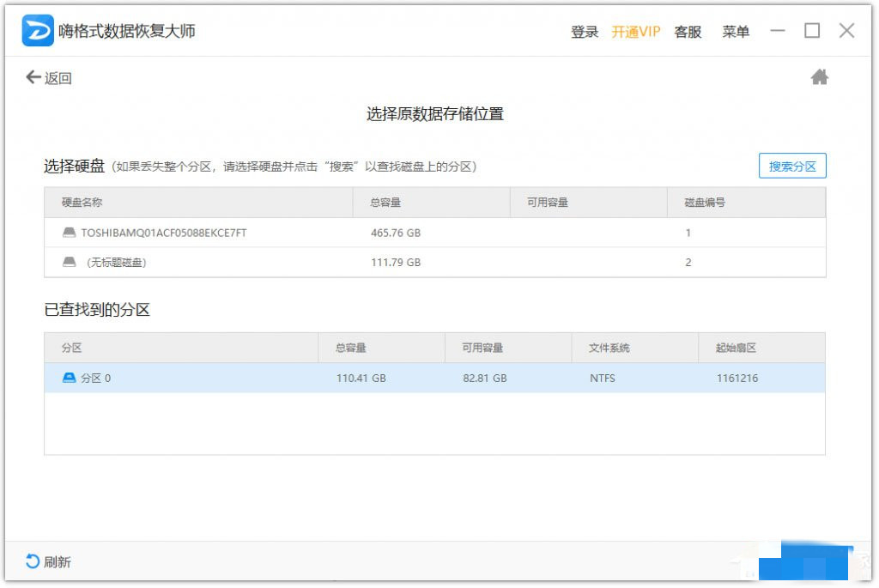Click the blue app logo icon
Viewport: 879px width, 588px height.
pyautogui.click(x=38, y=31)
